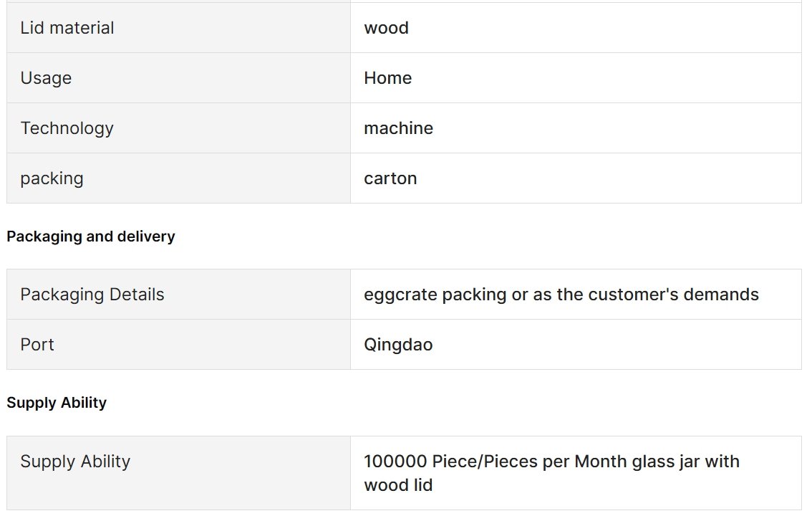Click the wood lid text line
This screenshot has height=521, width=812.
[x=398, y=485]
